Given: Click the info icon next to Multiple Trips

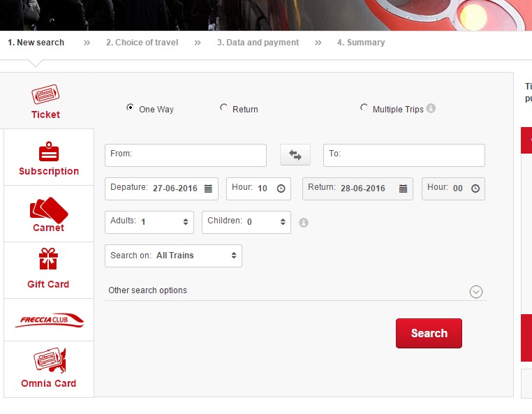Looking at the screenshot, I should click(431, 109).
